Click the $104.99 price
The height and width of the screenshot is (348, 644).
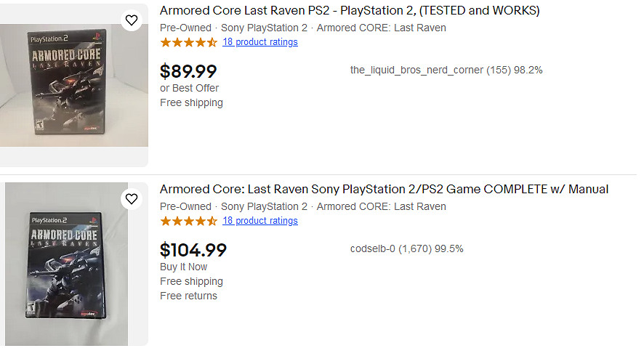point(193,250)
